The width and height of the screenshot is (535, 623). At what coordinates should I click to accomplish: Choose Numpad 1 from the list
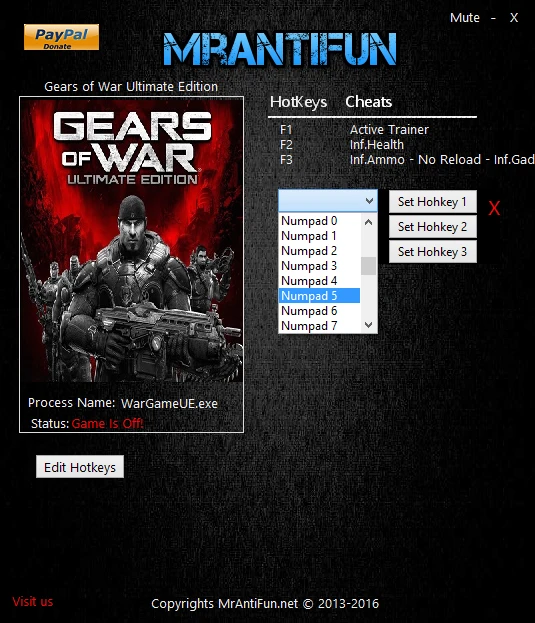click(x=319, y=236)
